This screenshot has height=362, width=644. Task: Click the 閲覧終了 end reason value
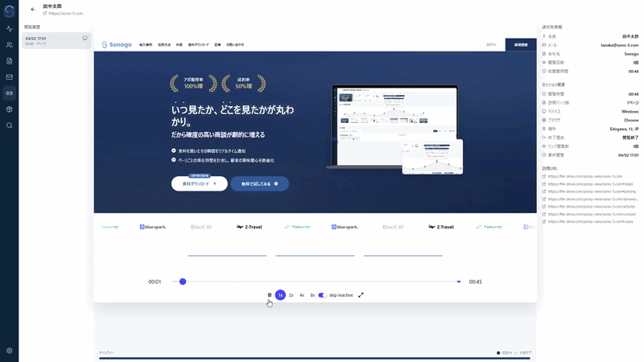630,138
